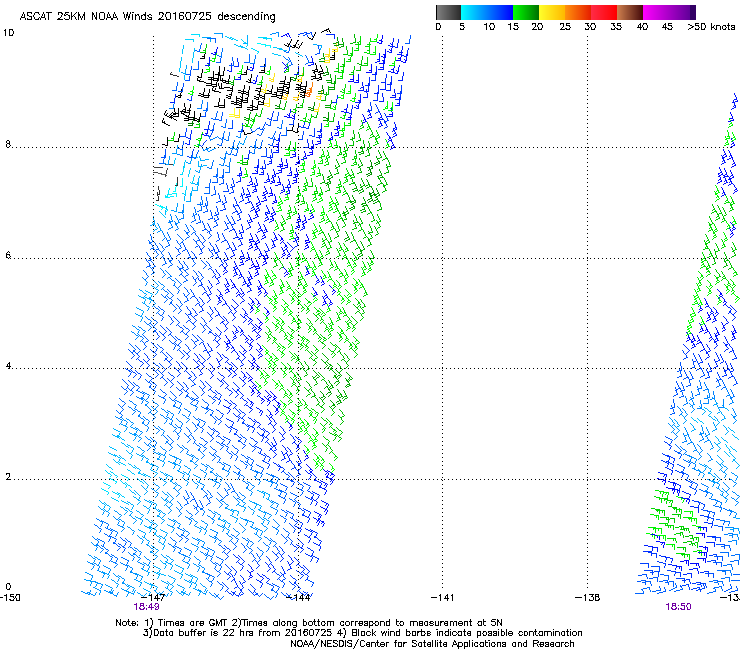The height and width of the screenshot is (650, 740).
Task: Click the longitude label "-150"
Action: [10, 598]
